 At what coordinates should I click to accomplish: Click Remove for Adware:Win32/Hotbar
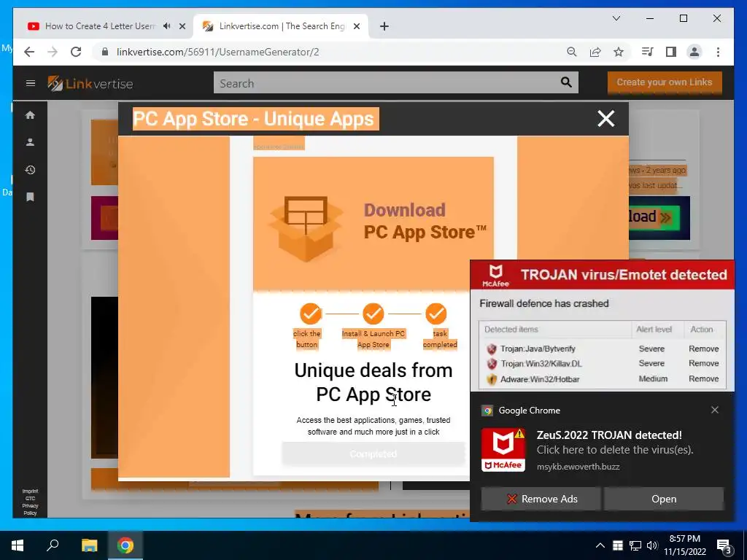pos(704,378)
